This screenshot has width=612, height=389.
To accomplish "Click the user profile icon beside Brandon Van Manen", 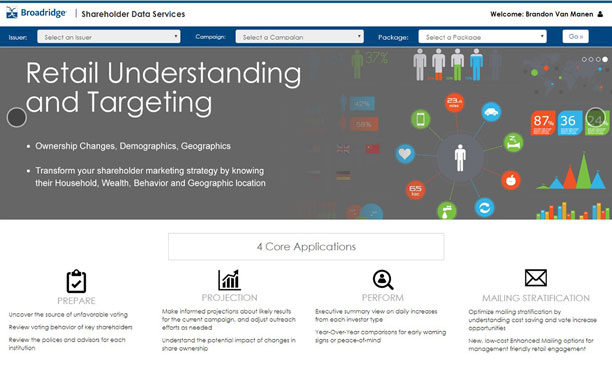I will click(600, 14).
